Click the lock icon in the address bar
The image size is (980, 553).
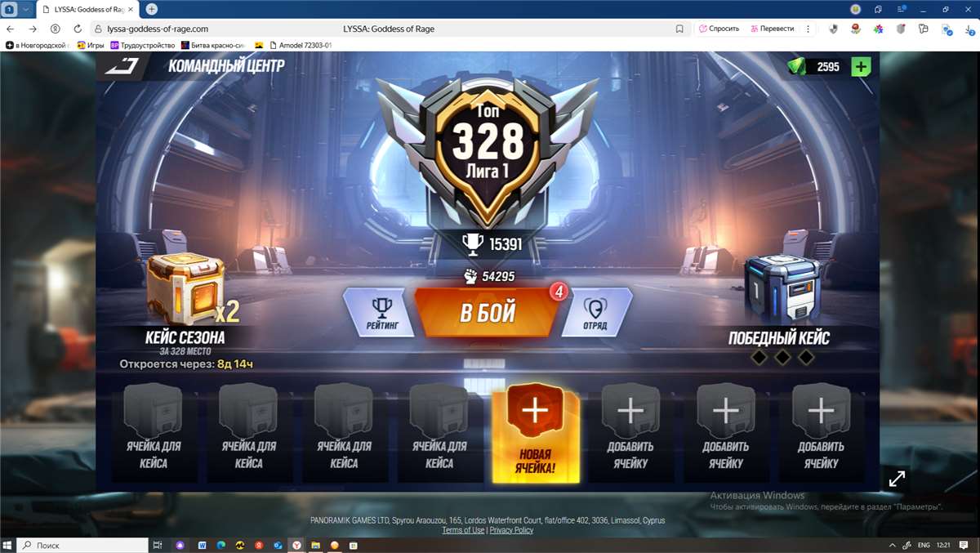pyautogui.click(x=99, y=29)
